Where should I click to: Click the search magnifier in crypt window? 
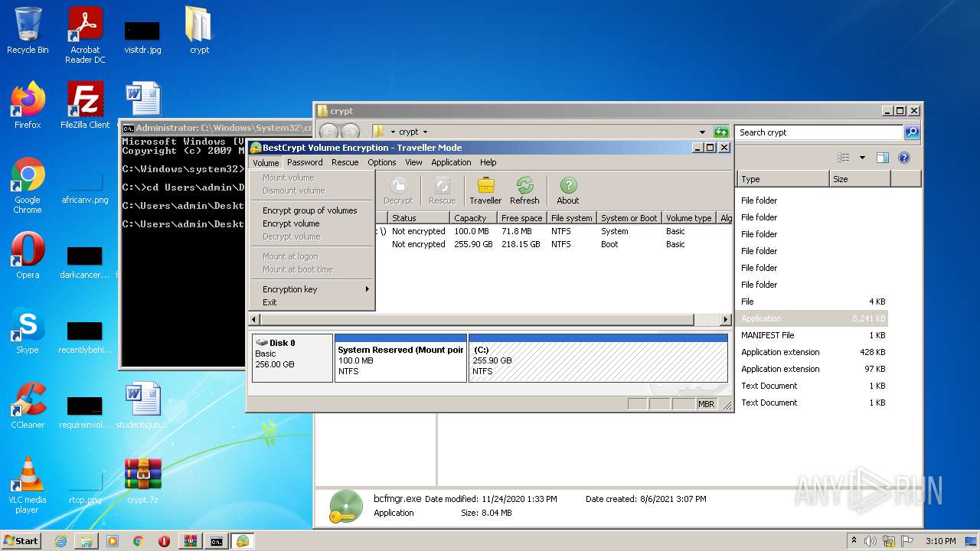[x=911, y=132]
